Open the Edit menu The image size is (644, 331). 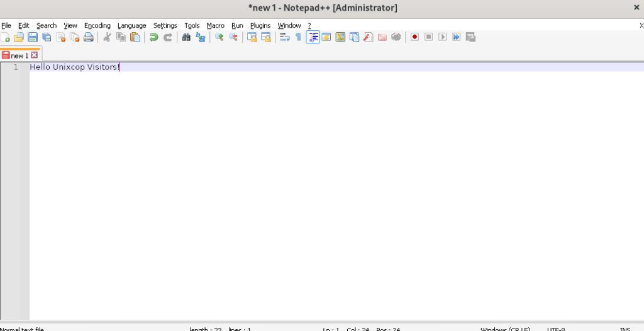(24, 26)
